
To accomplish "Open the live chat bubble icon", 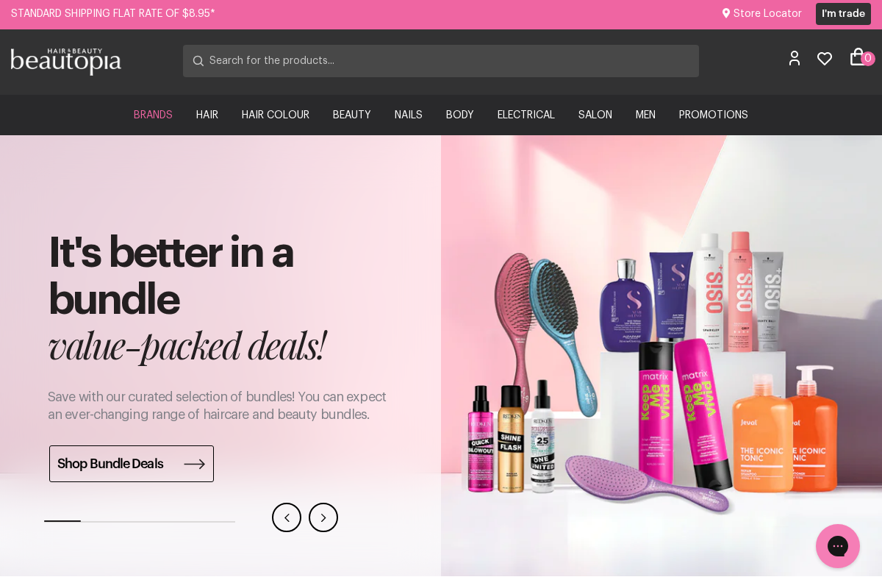I will pyautogui.click(x=838, y=546).
